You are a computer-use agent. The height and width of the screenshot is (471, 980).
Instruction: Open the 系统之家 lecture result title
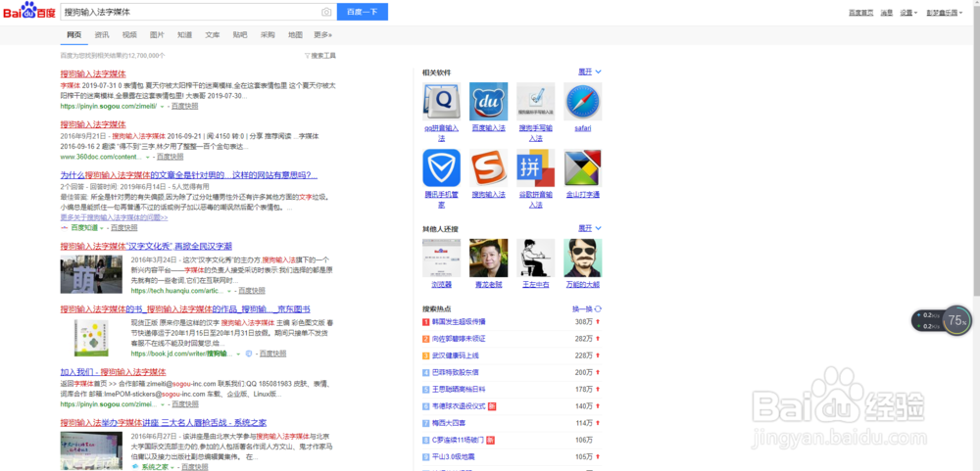[164, 422]
